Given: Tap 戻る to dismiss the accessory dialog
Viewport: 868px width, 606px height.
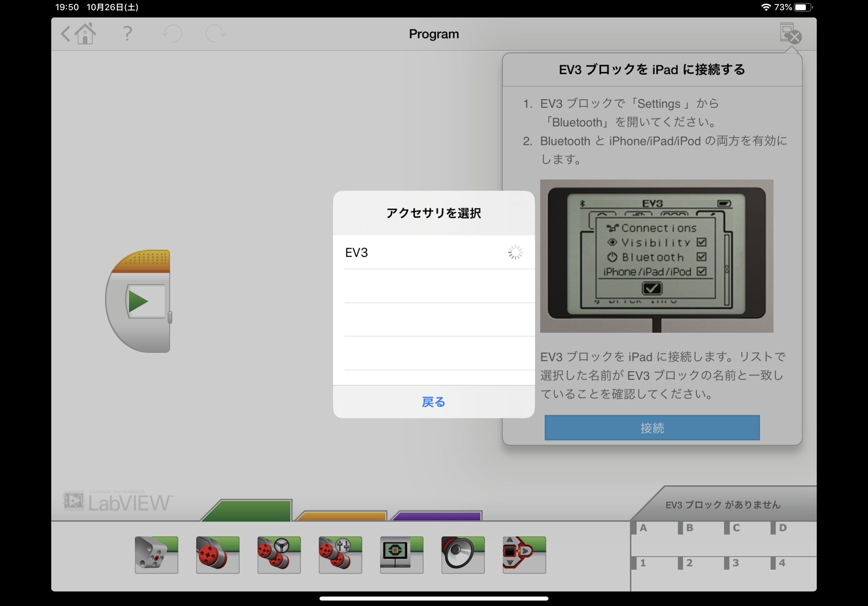Looking at the screenshot, I should (x=433, y=402).
